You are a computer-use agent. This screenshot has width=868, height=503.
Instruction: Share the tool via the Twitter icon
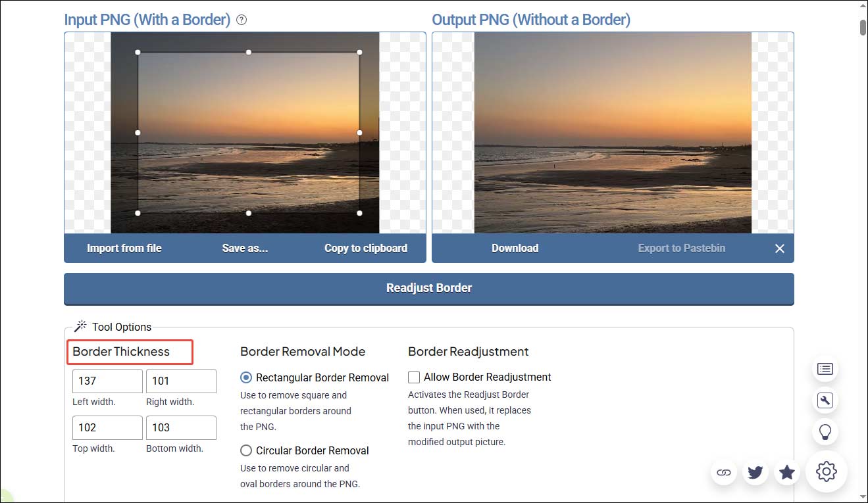pos(755,472)
